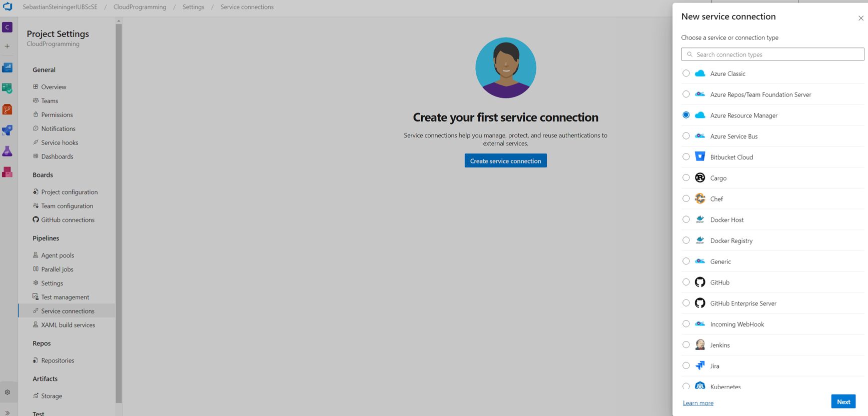Select Cargo radio button

(686, 177)
